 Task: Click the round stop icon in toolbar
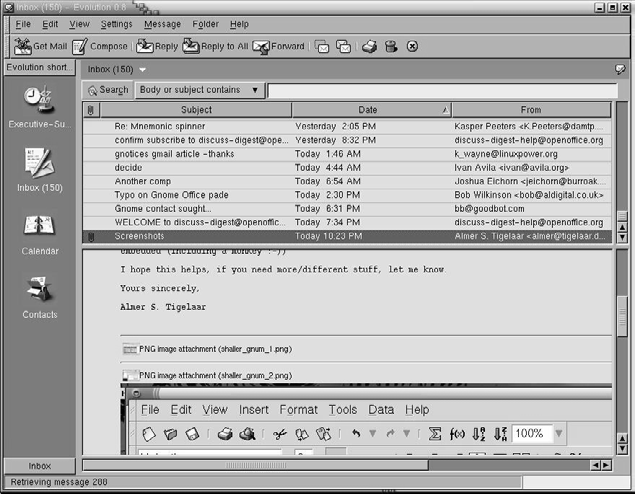[x=412, y=46]
